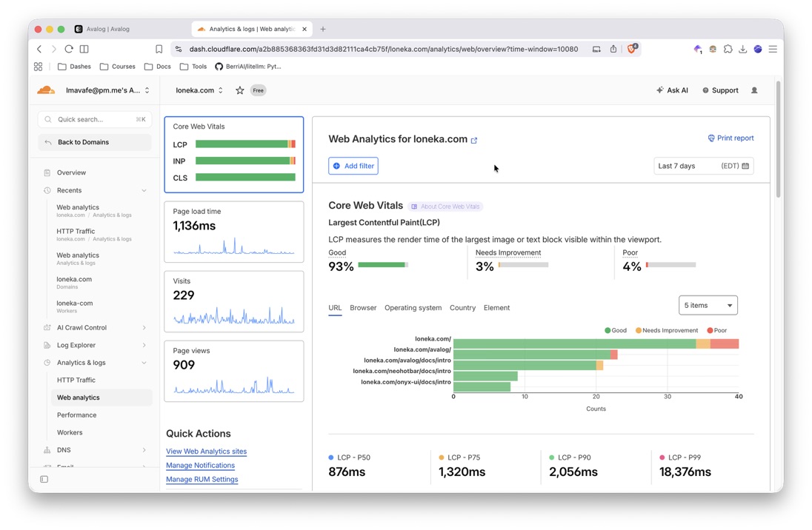Viewport: 812px width, 530px height.
Task: Open new browser tab with plus
Action: click(322, 29)
